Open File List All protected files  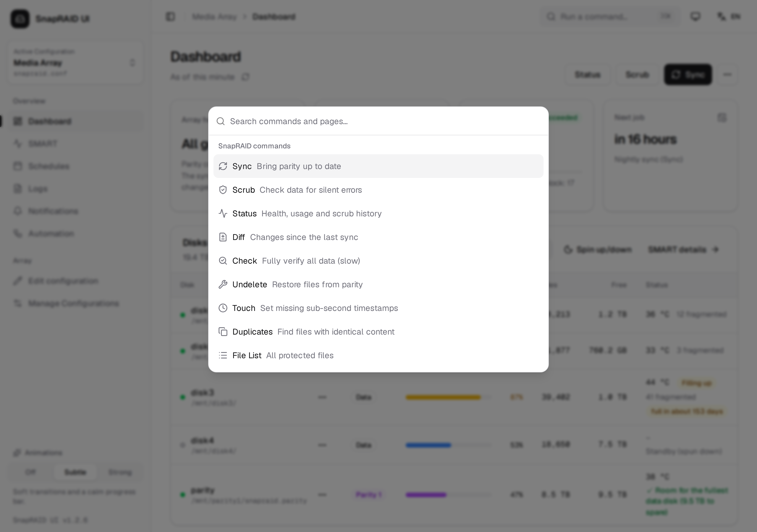(378, 355)
